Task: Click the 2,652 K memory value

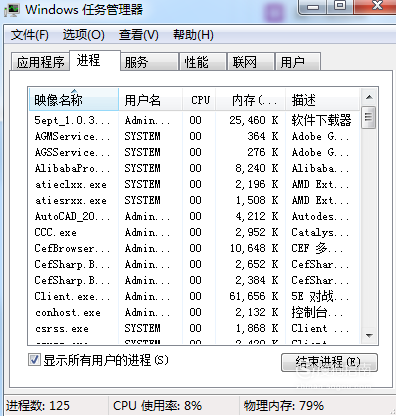Action: click(257, 264)
